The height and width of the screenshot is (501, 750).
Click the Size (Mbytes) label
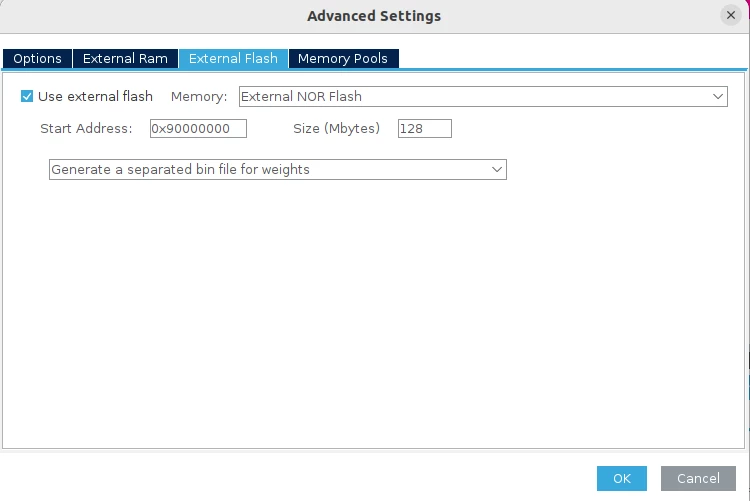click(336, 128)
